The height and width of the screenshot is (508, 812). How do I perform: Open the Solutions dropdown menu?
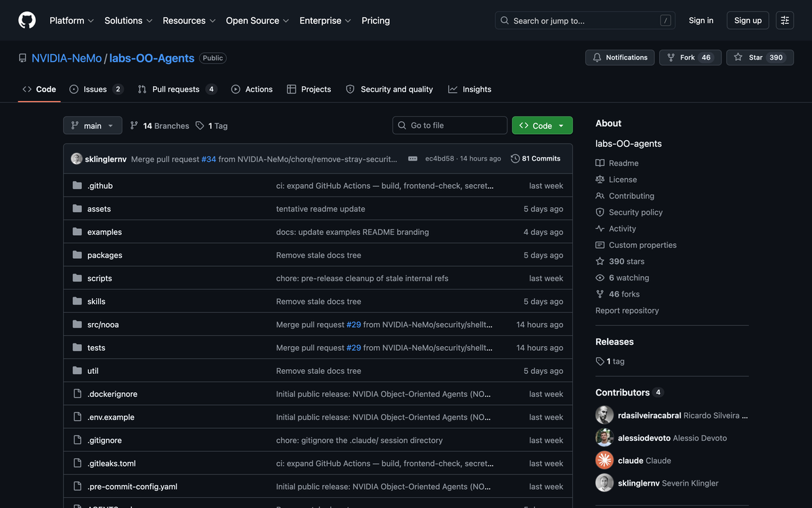click(129, 20)
